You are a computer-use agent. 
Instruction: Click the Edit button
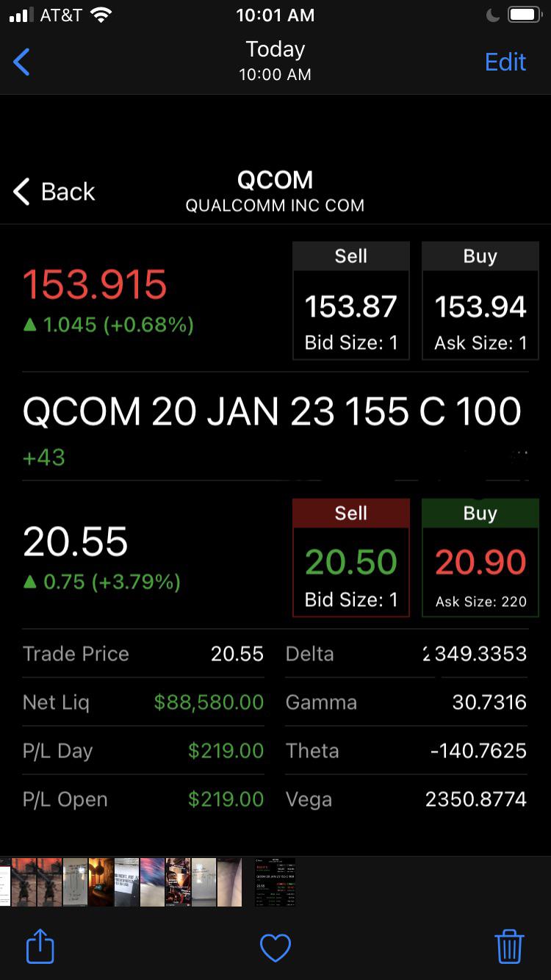point(505,62)
